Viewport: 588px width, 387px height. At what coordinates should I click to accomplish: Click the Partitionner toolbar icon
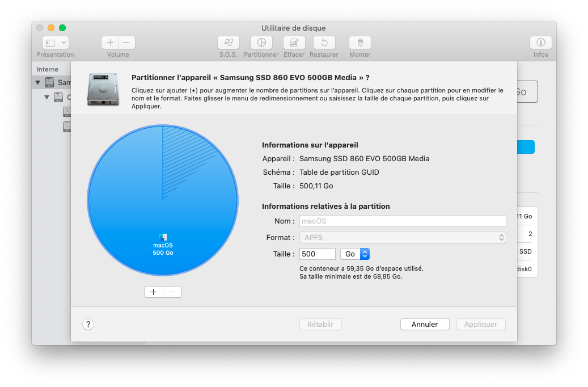261,43
